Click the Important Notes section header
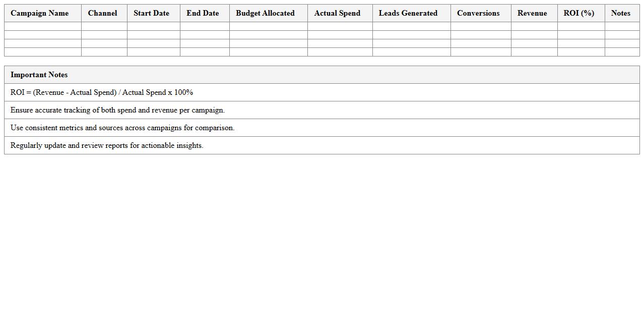 [x=39, y=75]
